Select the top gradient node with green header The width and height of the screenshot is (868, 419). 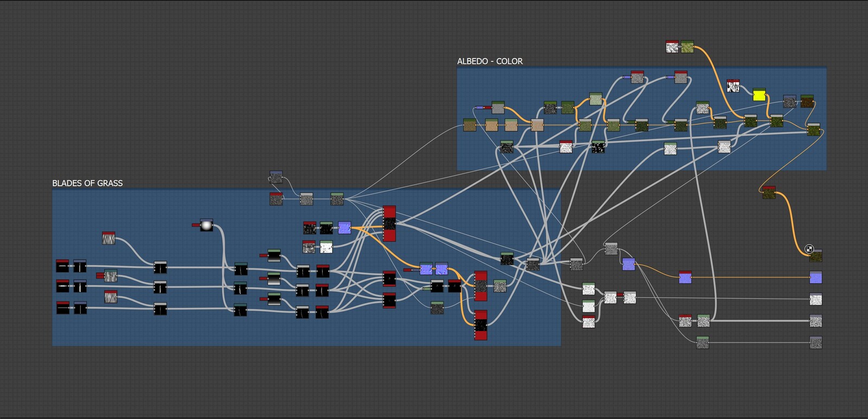click(x=274, y=256)
